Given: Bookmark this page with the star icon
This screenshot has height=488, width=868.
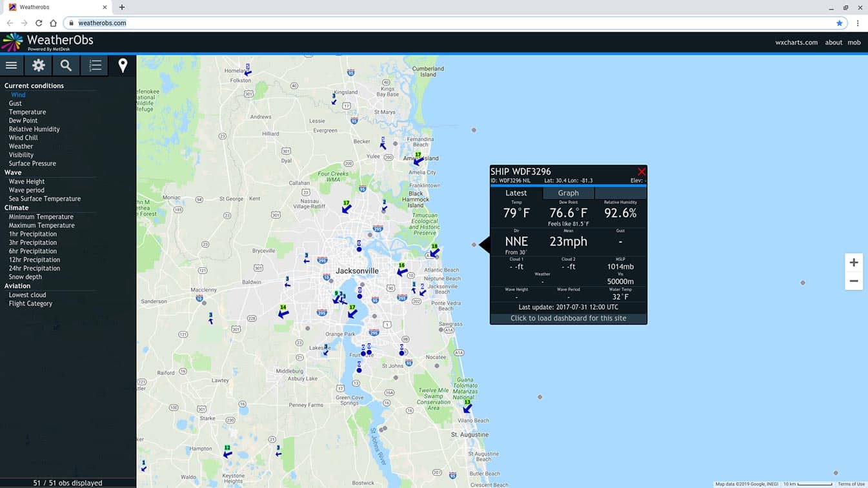Looking at the screenshot, I should pos(839,23).
